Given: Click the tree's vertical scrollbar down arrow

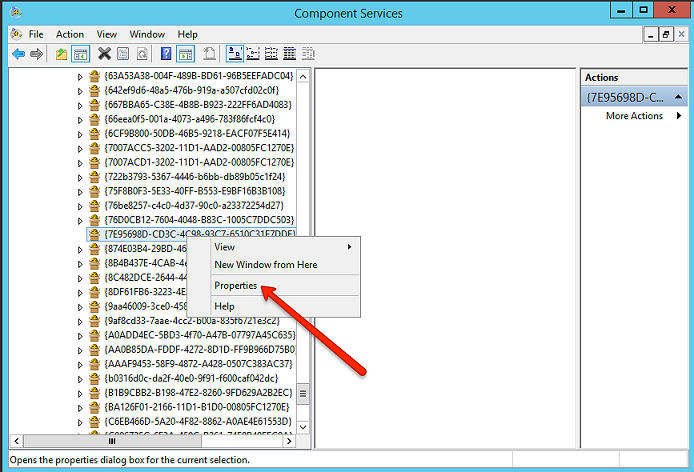Looking at the screenshot, I should [x=303, y=426].
